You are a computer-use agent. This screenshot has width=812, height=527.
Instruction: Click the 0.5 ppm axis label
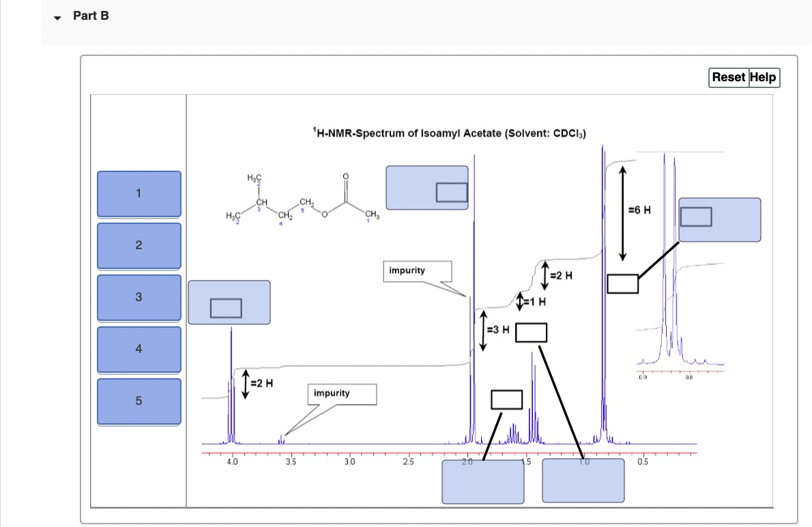[x=643, y=461]
